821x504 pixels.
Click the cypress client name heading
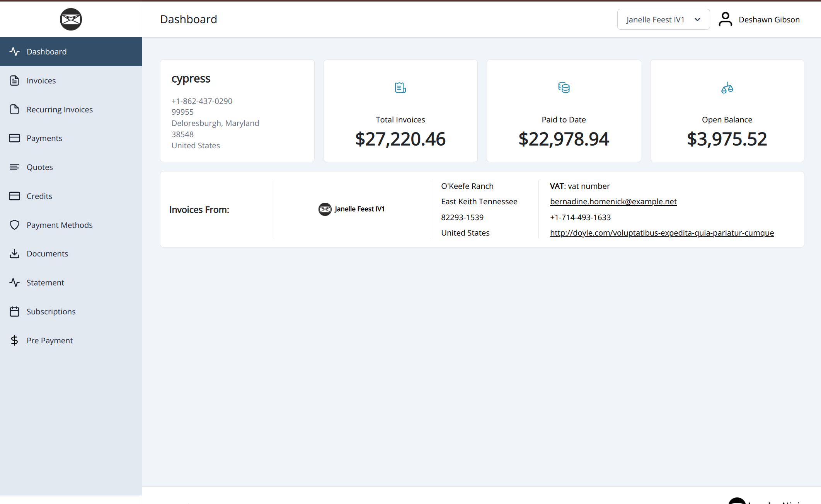(x=191, y=79)
